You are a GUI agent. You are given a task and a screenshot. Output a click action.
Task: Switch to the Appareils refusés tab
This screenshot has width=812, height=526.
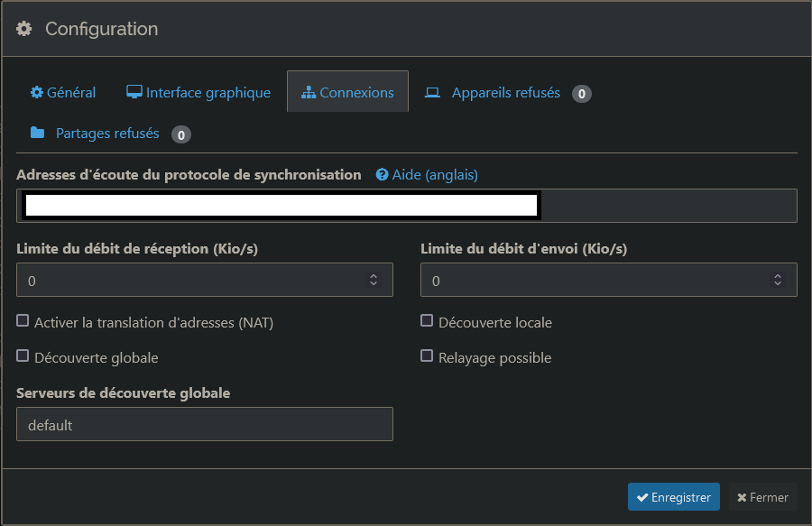[x=505, y=93]
